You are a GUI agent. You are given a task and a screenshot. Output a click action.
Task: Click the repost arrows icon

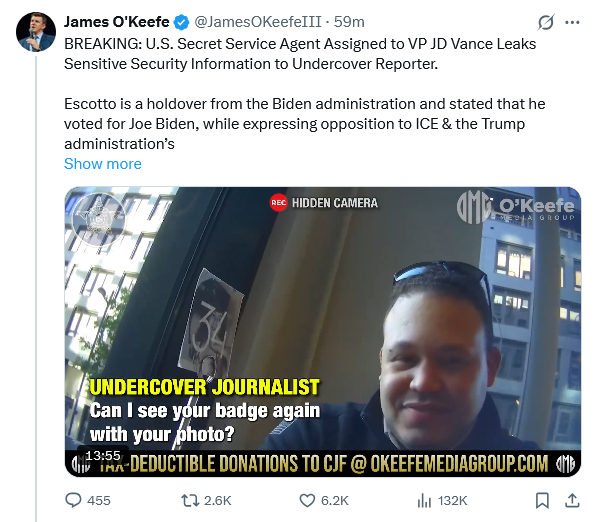pyautogui.click(x=190, y=500)
